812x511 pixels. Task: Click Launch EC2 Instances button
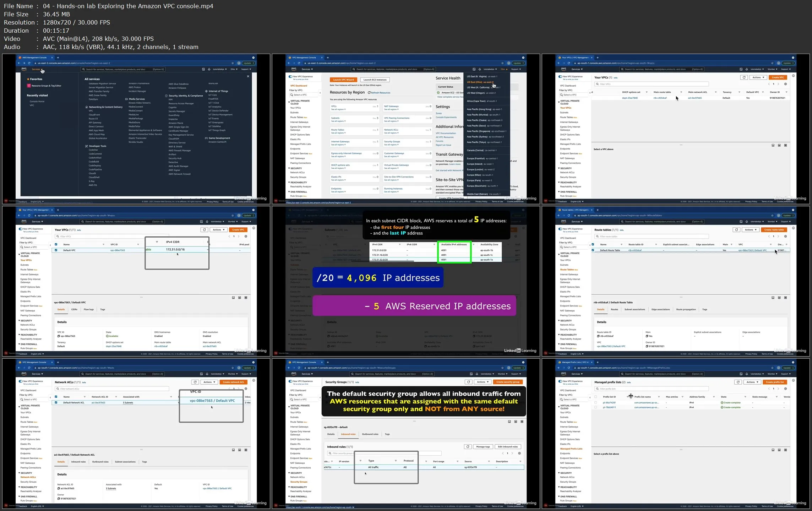coord(375,80)
